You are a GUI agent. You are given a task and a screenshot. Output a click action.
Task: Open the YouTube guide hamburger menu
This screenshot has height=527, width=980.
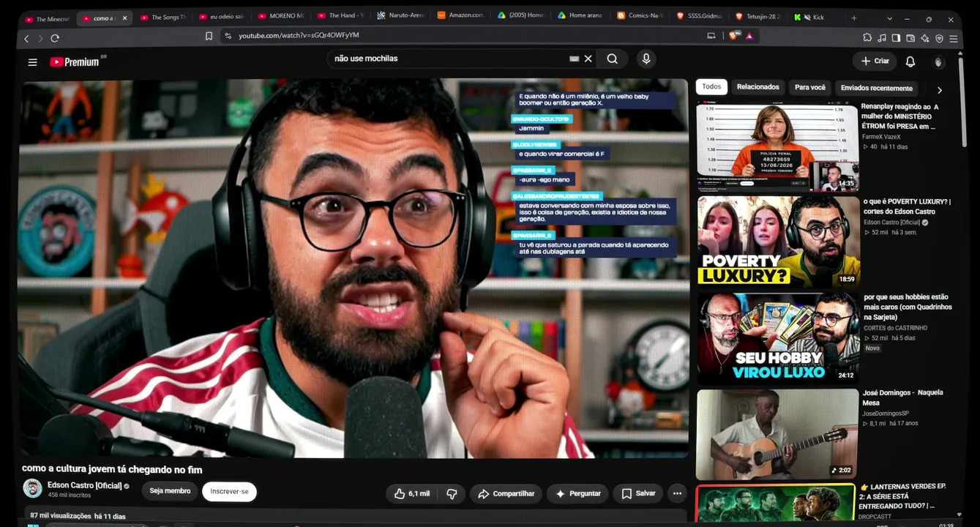[32, 62]
